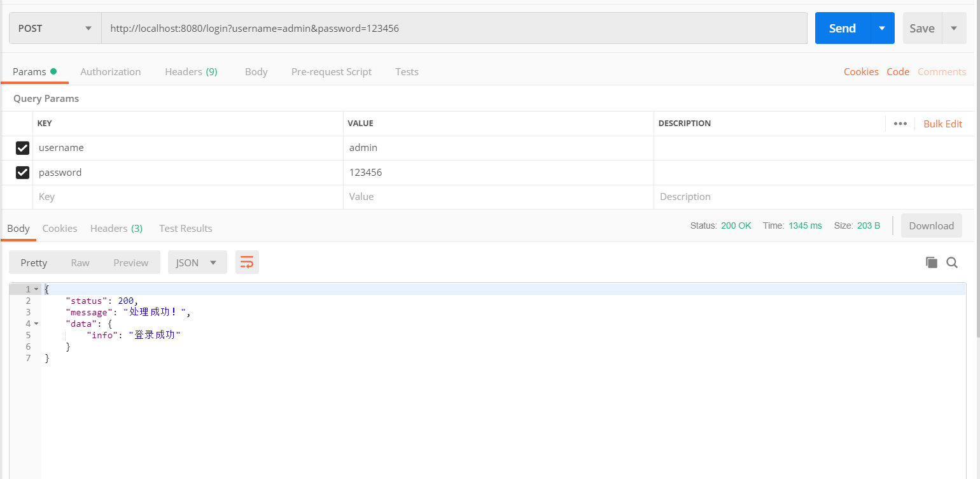
Task: Switch response view to Preview
Action: tap(131, 262)
